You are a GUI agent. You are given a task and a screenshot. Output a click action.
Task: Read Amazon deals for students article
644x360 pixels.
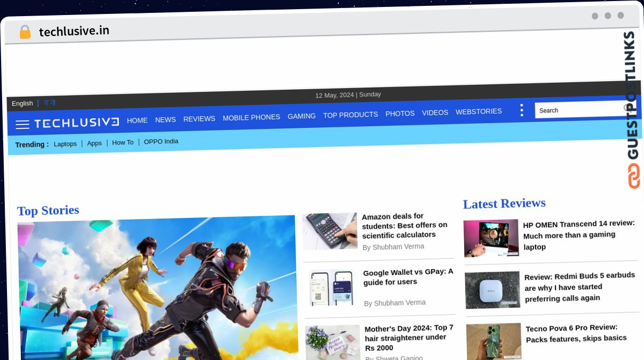(405, 226)
